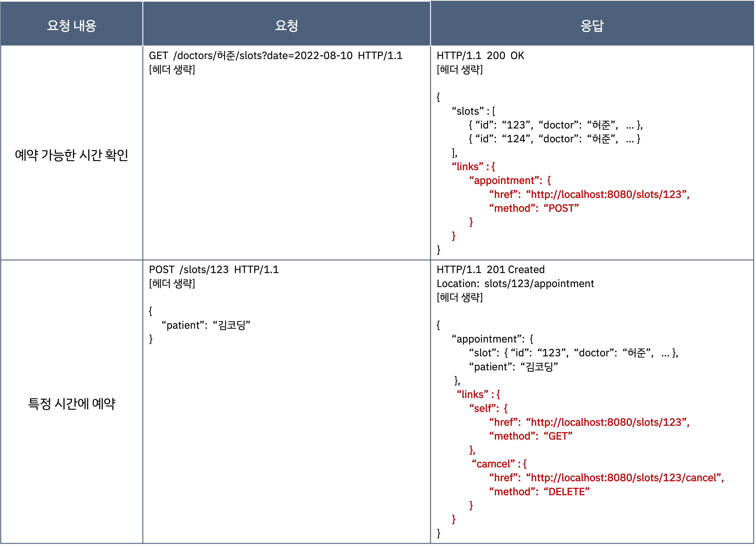This screenshot has width=756, height=548.
Task: Click the red '“appointment”: {' key
Action: pyautogui.click(x=510, y=180)
